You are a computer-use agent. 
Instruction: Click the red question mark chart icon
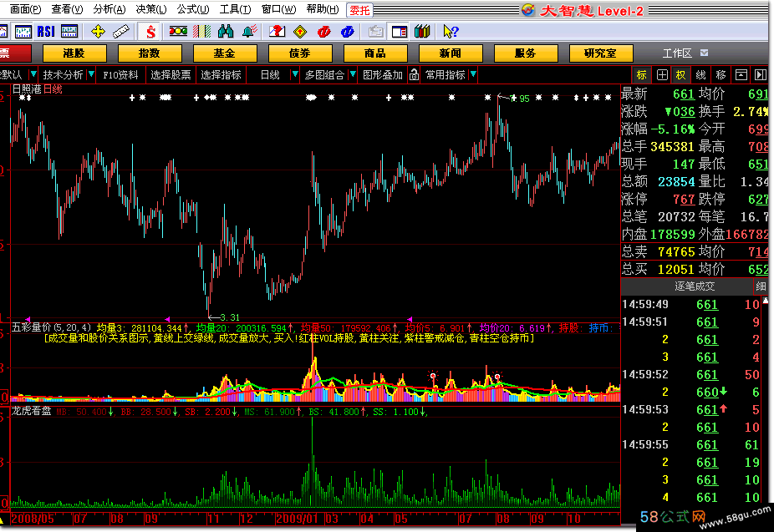point(277,32)
